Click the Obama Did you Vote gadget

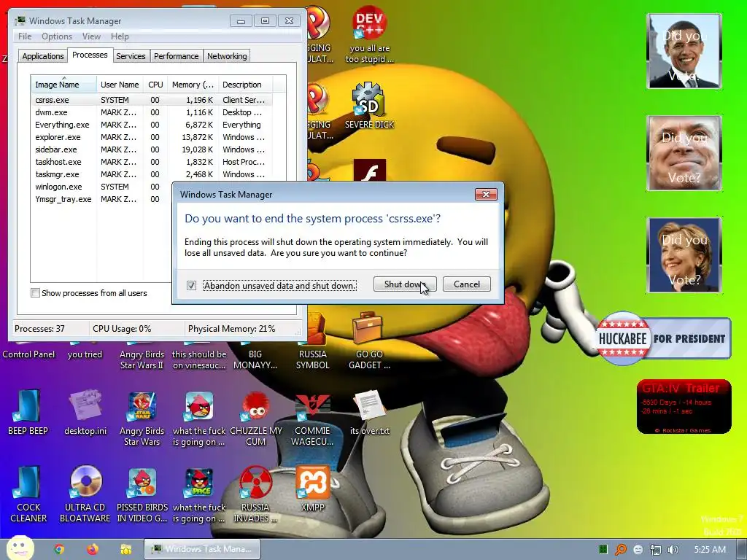684,51
